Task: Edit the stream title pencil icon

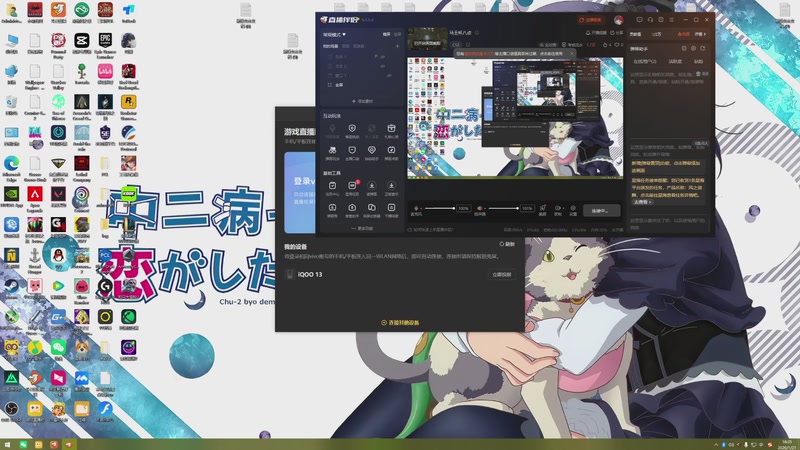Action: [x=477, y=33]
